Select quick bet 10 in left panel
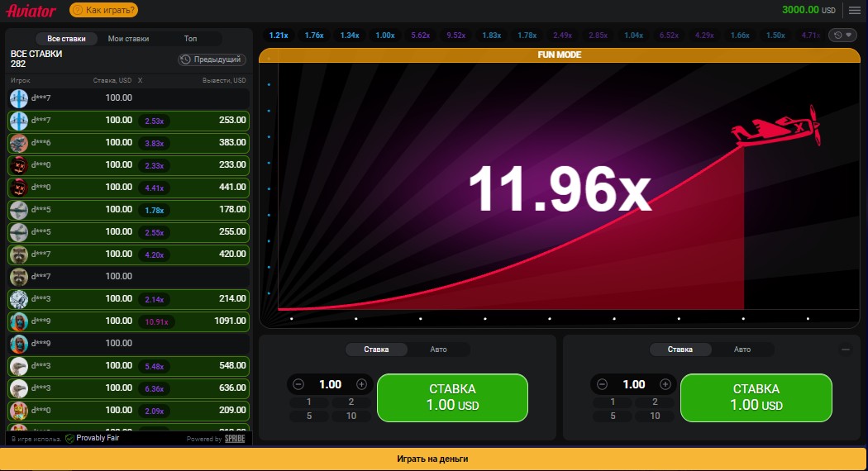868x471 pixels. (x=351, y=416)
